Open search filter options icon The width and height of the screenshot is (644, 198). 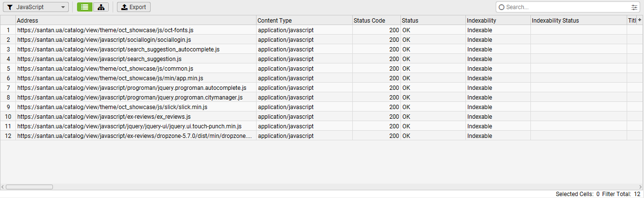[634, 7]
